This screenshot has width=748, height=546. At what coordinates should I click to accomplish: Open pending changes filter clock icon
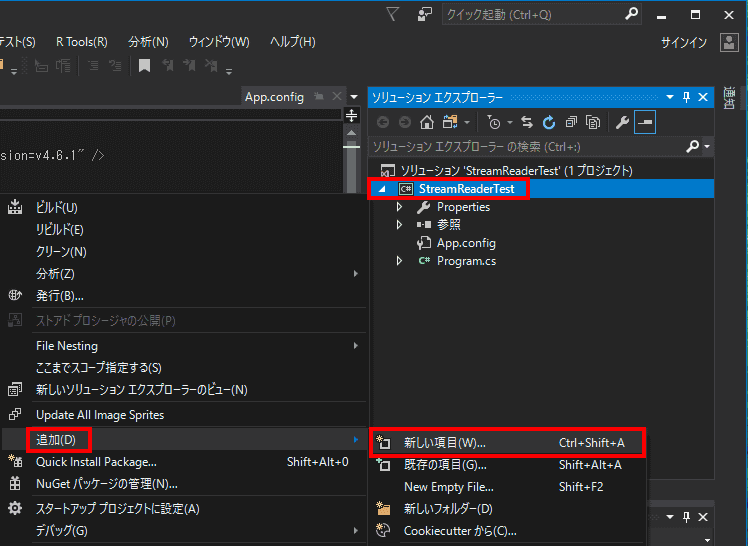pyautogui.click(x=494, y=123)
